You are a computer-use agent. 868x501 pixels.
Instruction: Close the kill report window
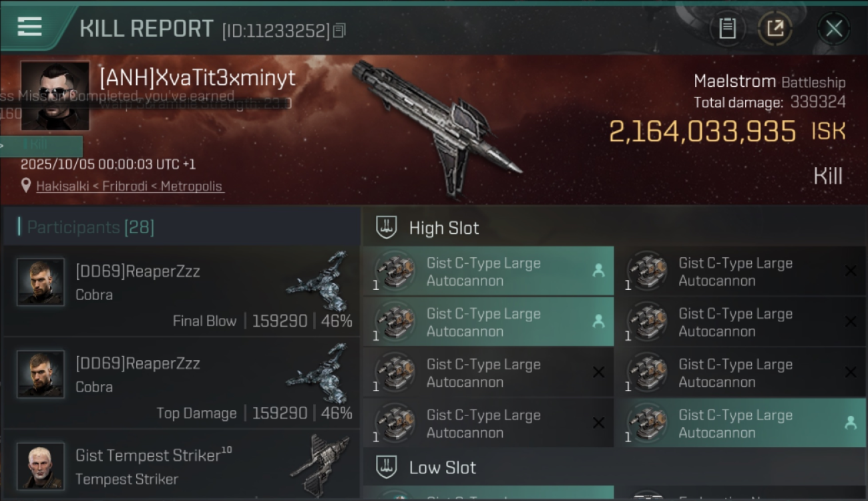pyautogui.click(x=833, y=29)
